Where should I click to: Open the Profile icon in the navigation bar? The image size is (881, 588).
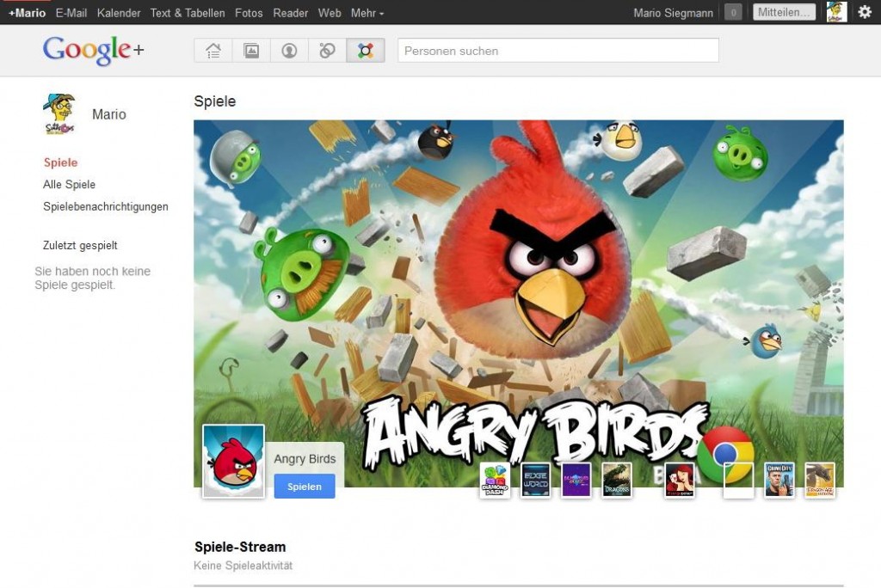coord(288,51)
